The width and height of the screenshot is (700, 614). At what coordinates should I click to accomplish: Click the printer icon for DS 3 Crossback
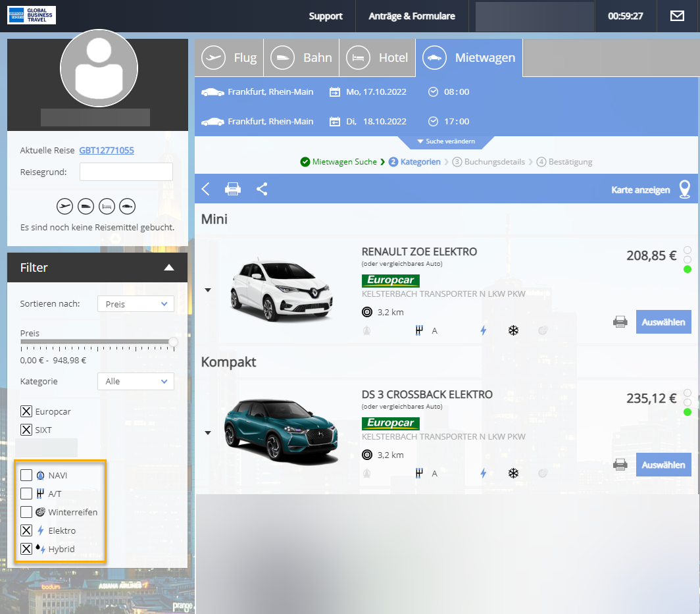620,465
